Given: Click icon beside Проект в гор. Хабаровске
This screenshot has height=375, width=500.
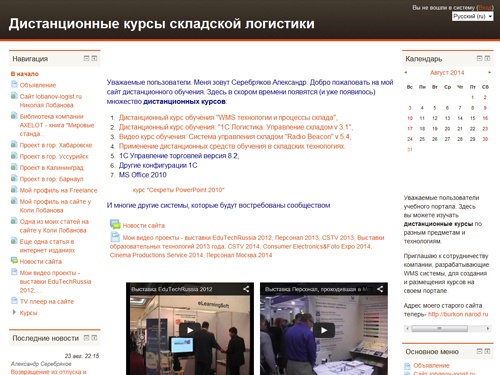Looking at the screenshot, I should tap(14, 144).
